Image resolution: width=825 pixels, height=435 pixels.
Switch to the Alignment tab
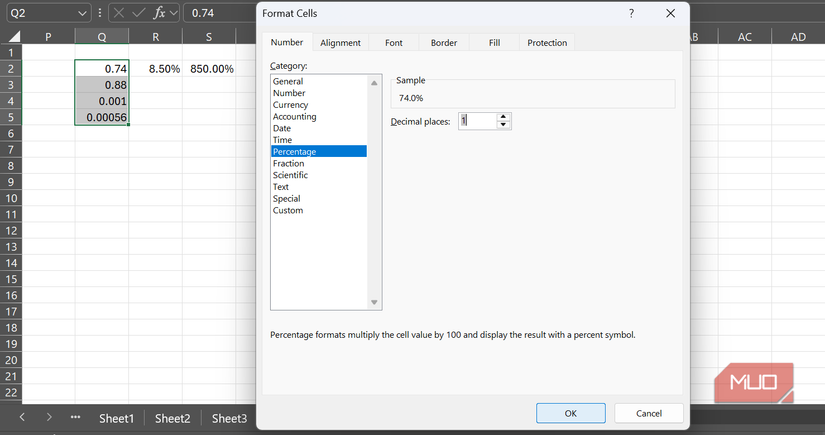point(340,43)
